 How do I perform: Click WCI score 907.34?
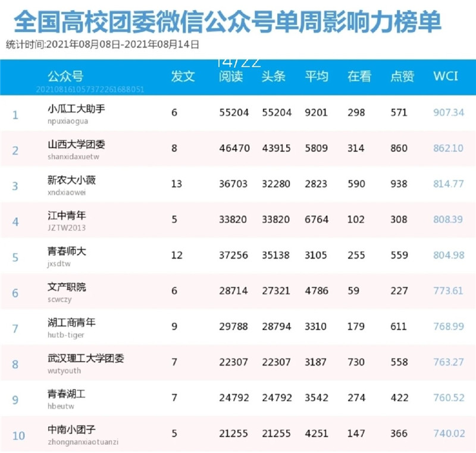pos(449,112)
